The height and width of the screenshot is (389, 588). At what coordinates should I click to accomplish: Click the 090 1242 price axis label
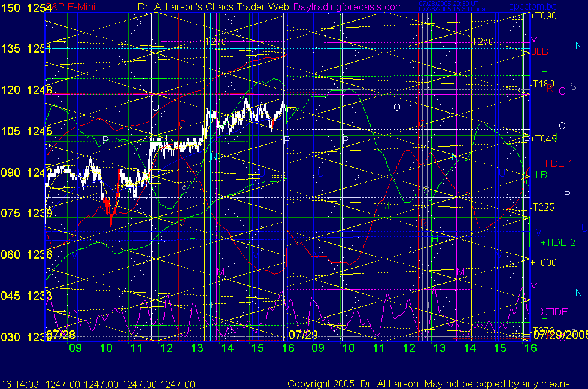pyautogui.click(x=26, y=172)
